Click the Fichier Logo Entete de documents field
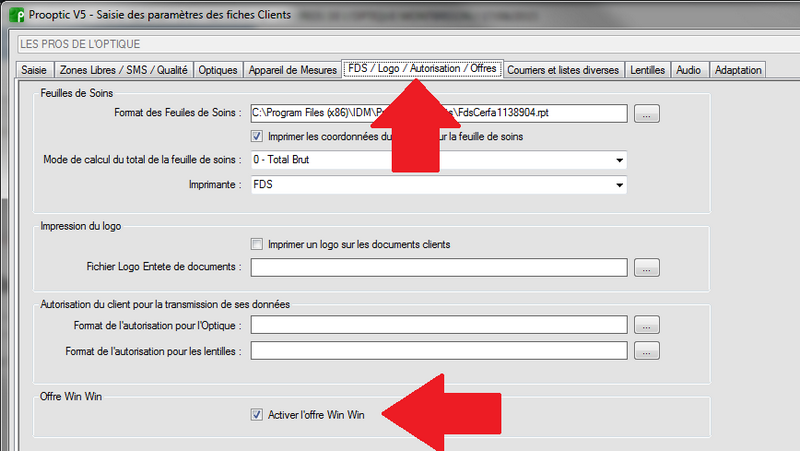Image resolution: width=800 pixels, height=451 pixels. point(439,267)
